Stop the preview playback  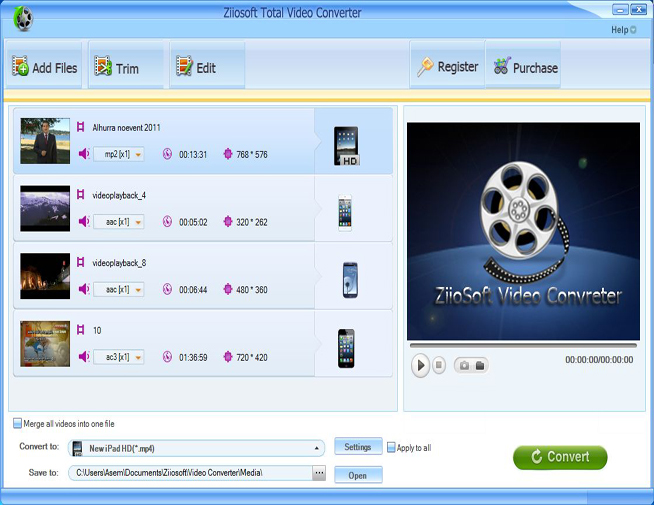[439, 365]
